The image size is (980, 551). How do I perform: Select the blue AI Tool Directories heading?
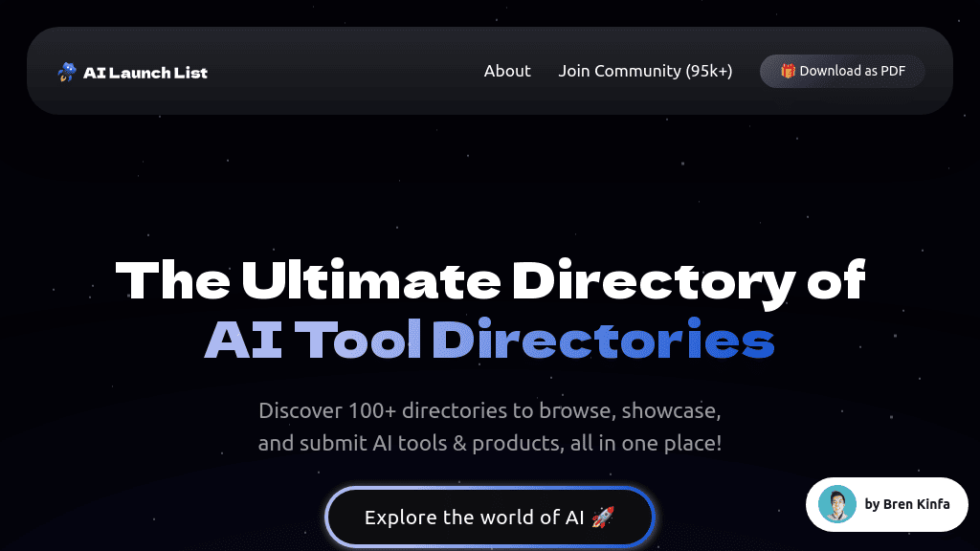pyautogui.click(x=490, y=340)
